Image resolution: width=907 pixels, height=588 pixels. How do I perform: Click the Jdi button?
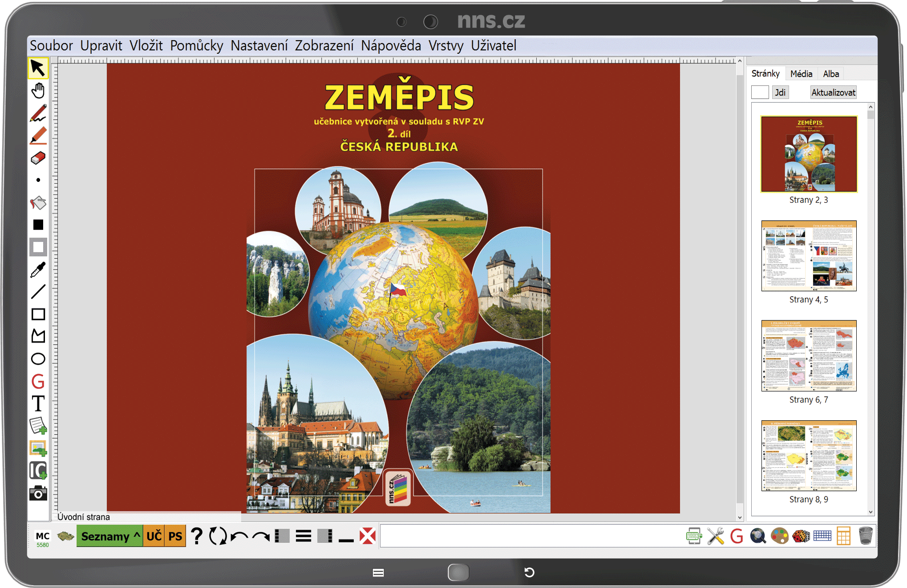(780, 93)
